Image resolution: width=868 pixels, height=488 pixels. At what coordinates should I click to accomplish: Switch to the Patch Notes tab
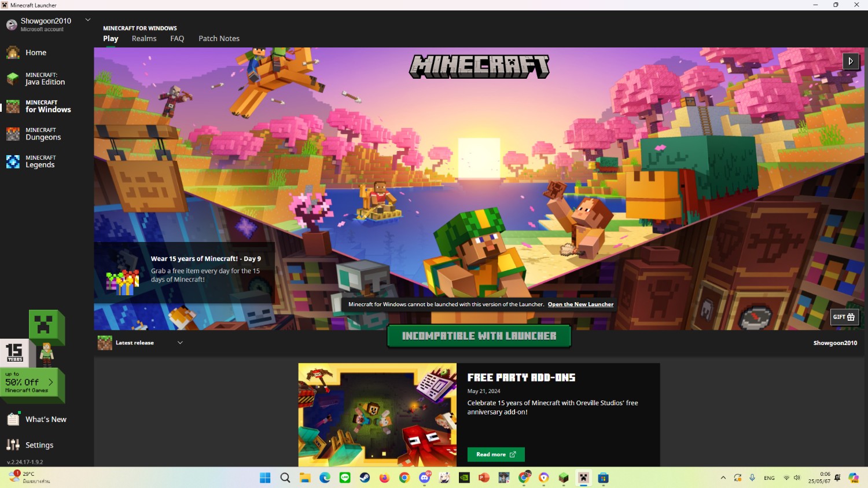pos(219,39)
